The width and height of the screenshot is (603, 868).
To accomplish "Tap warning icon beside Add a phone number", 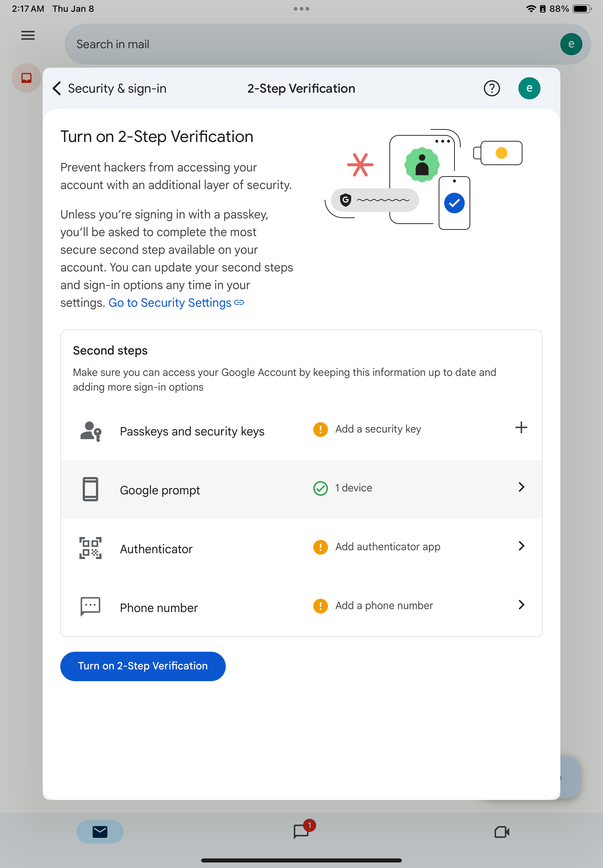I will (x=320, y=606).
